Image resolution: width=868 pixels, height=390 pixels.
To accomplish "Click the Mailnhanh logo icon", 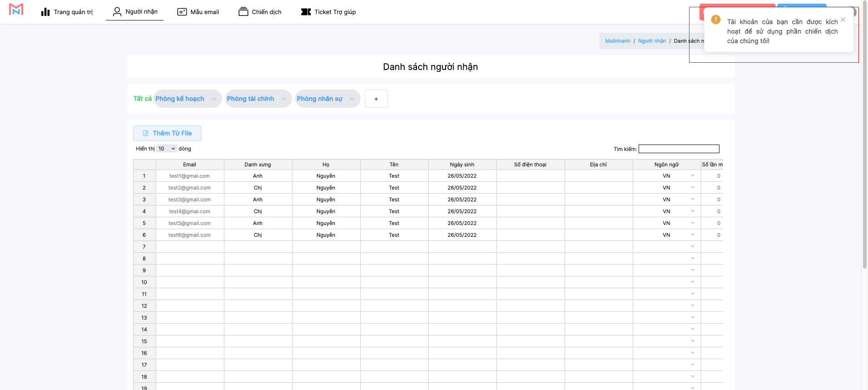I will [16, 10].
